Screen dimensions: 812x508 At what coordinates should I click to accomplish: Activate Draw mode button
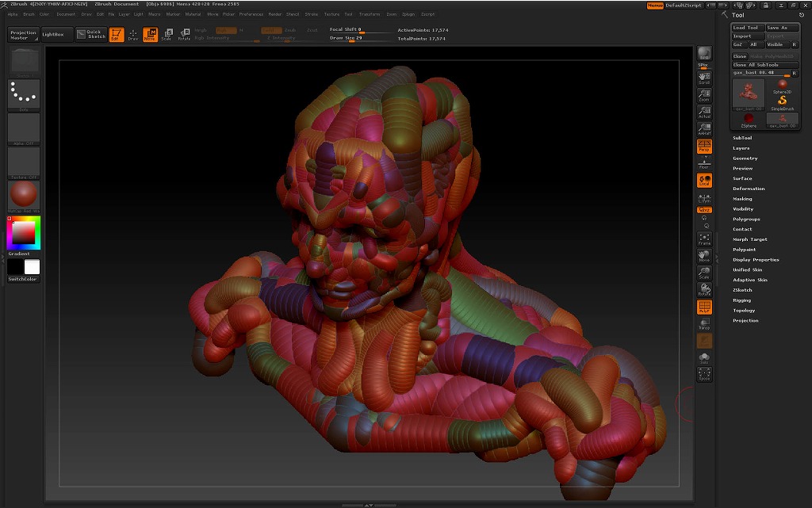[x=132, y=34]
